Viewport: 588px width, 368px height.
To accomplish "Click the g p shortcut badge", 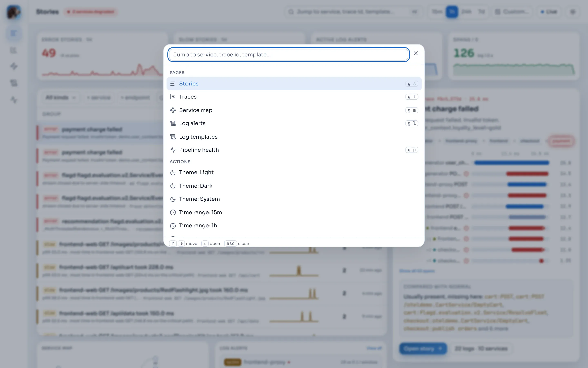I will [x=412, y=150].
